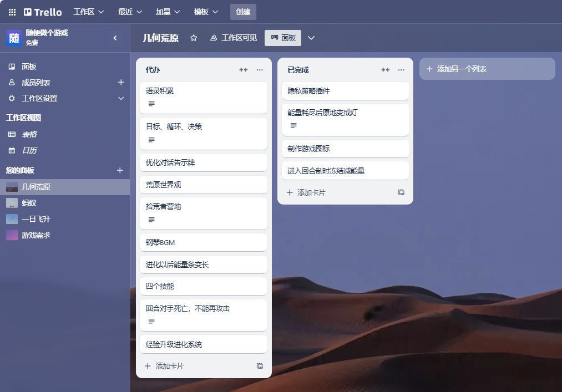562x392 pixels.
Task: Select the 面板 view button
Action: pyautogui.click(x=283, y=38)
